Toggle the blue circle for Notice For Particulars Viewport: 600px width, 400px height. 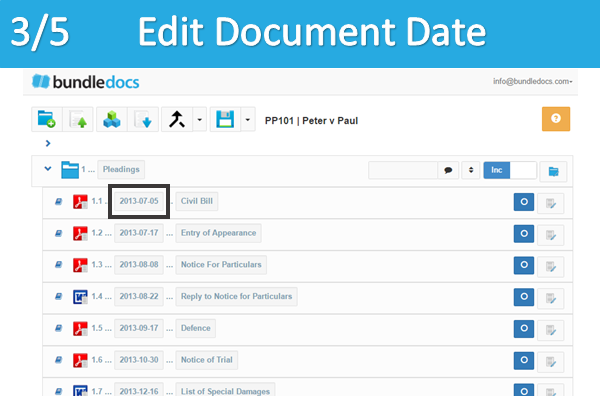(524, 266)
